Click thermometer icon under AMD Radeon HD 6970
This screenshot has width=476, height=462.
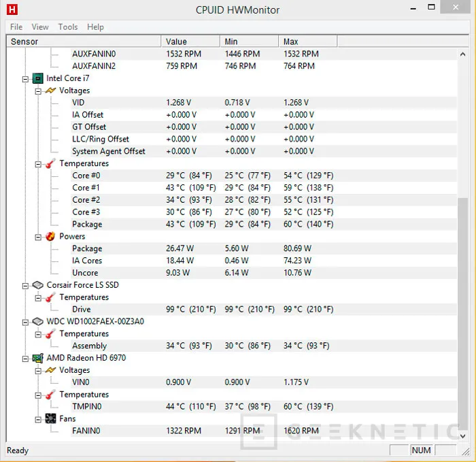50,394
